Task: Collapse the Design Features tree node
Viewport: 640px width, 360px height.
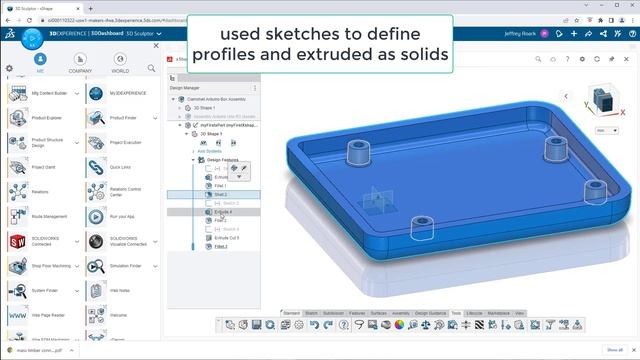Action: click(193, 160)
